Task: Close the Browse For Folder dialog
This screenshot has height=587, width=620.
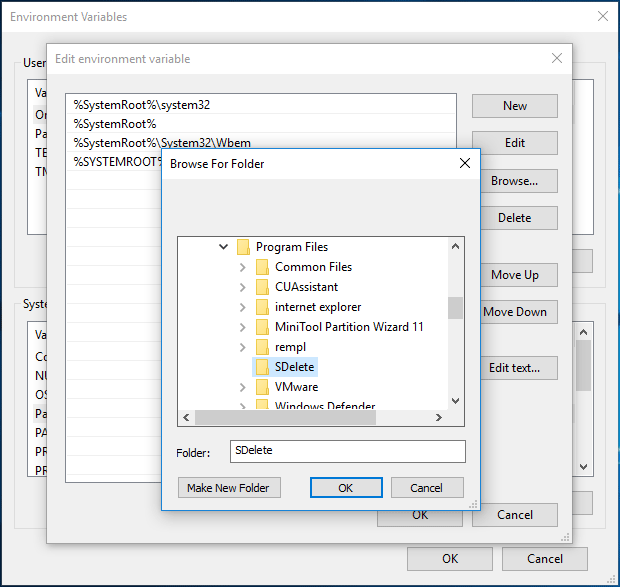Action: [x=465, y=163]
